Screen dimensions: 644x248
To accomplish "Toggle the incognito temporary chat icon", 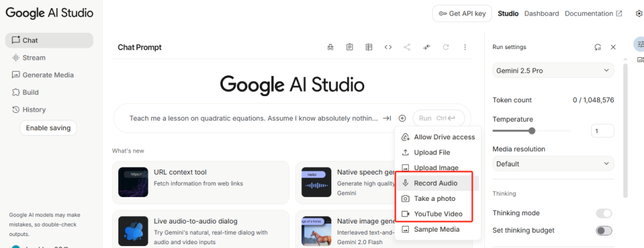I will coord(330,47).
